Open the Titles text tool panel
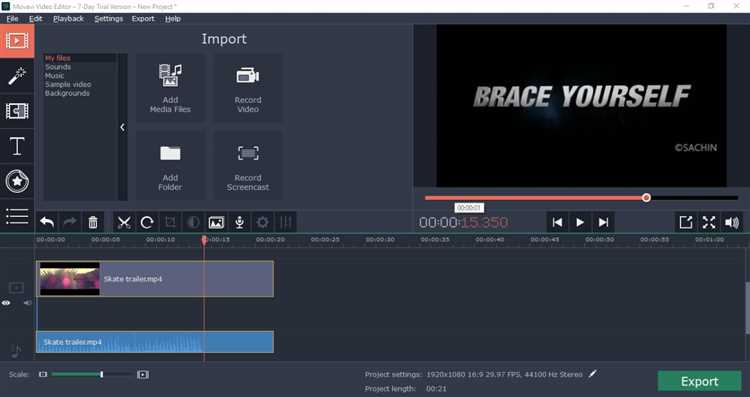The height and width of the screenshot is (397, 750). (x=17, y=146)
